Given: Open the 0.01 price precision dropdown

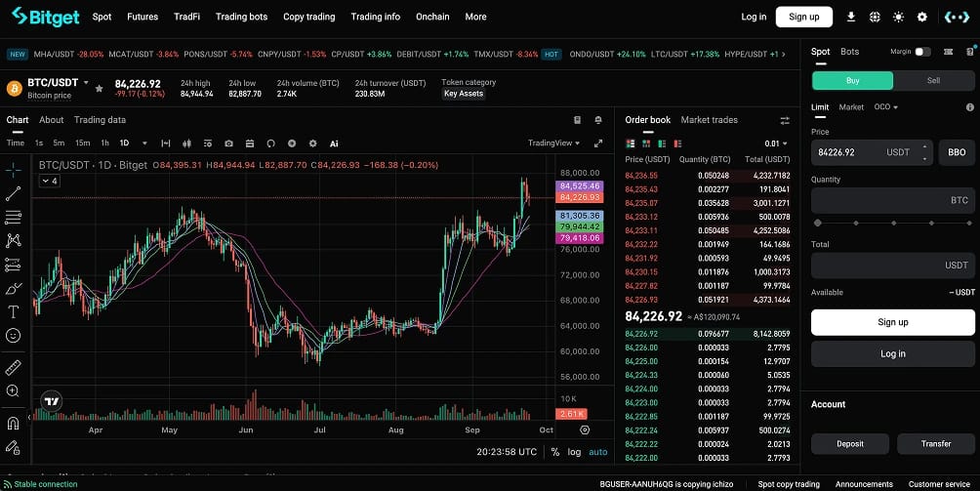Looking at the screenshot, I should (776, 143).
